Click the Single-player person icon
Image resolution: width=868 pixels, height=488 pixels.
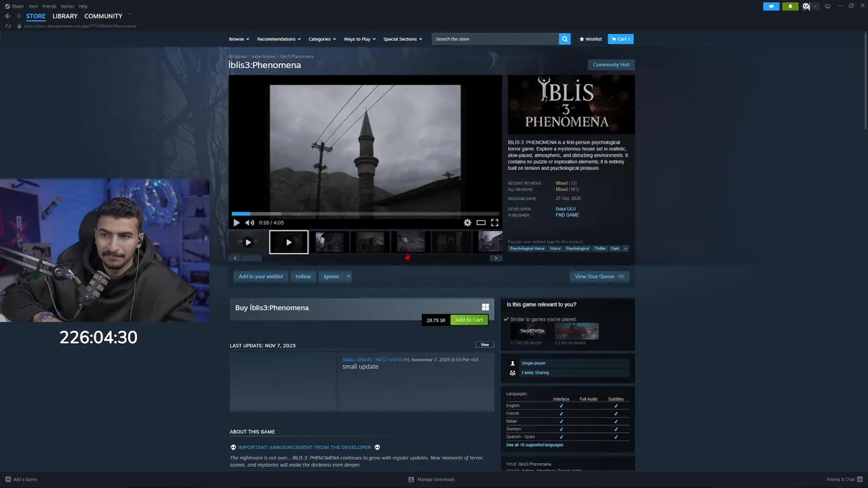tap(513, 363)
